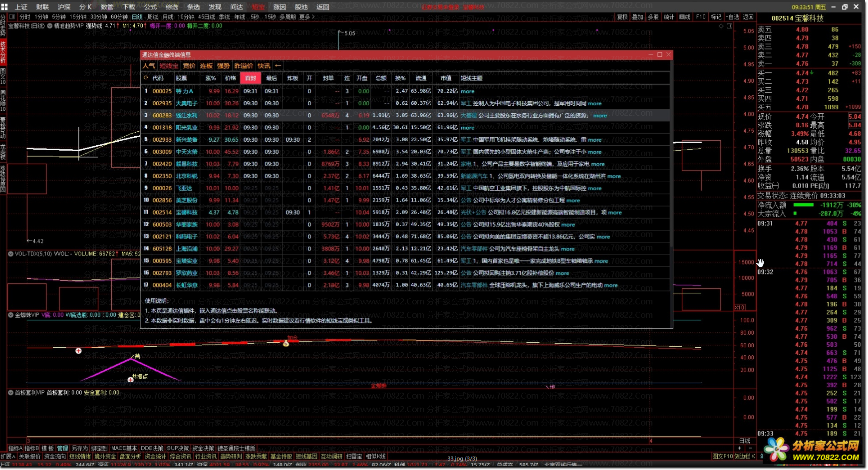The height and width of the screenshot is (470, 868).
Task: Select the 分时 intraday view
Action: click(x=25, y=17)
